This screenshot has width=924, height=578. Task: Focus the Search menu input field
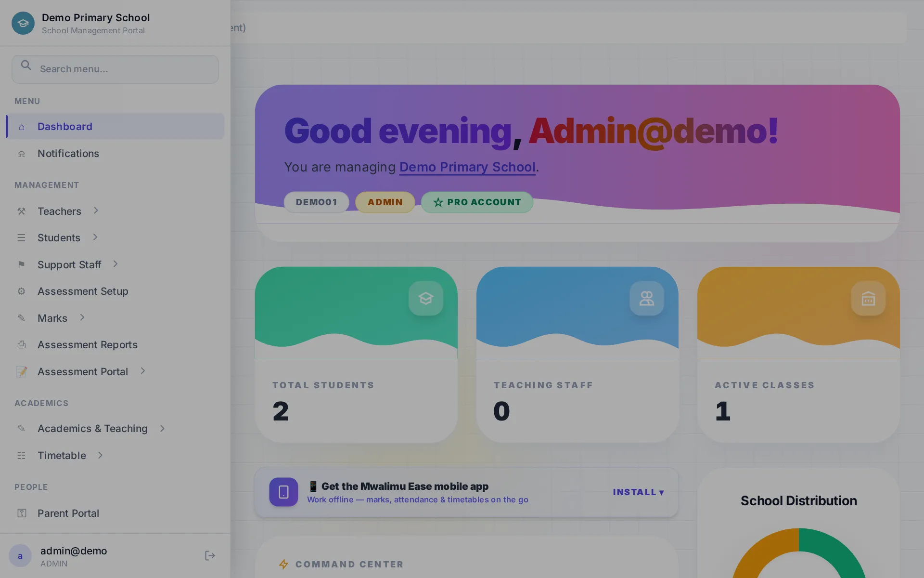point(115,69)
